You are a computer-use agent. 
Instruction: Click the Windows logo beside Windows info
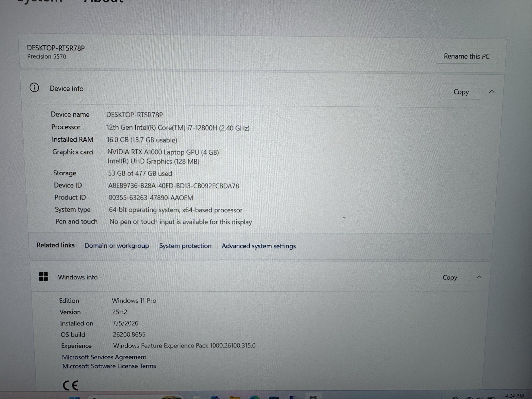[44, 277]
